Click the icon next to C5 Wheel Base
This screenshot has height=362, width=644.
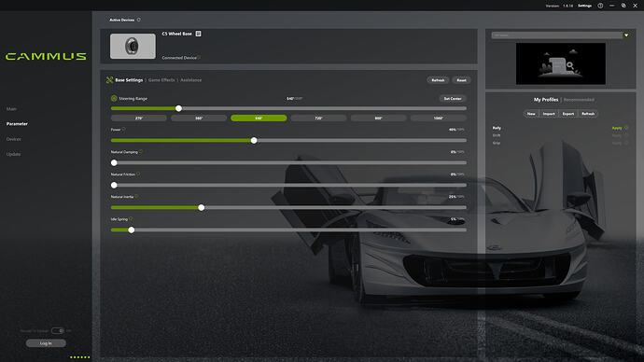point(199,34)
